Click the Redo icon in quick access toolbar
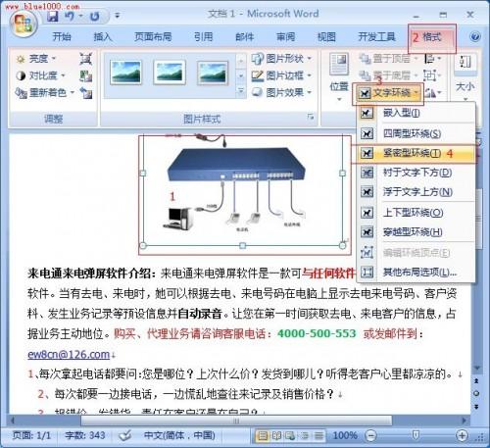 tap(94, 16)
